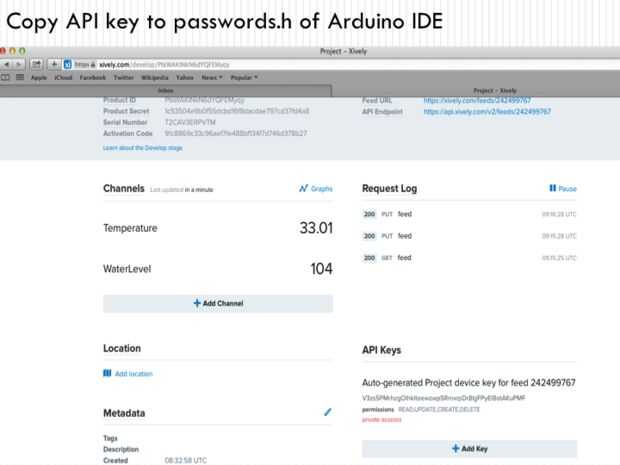Pause the Request Log

(563, 188)
